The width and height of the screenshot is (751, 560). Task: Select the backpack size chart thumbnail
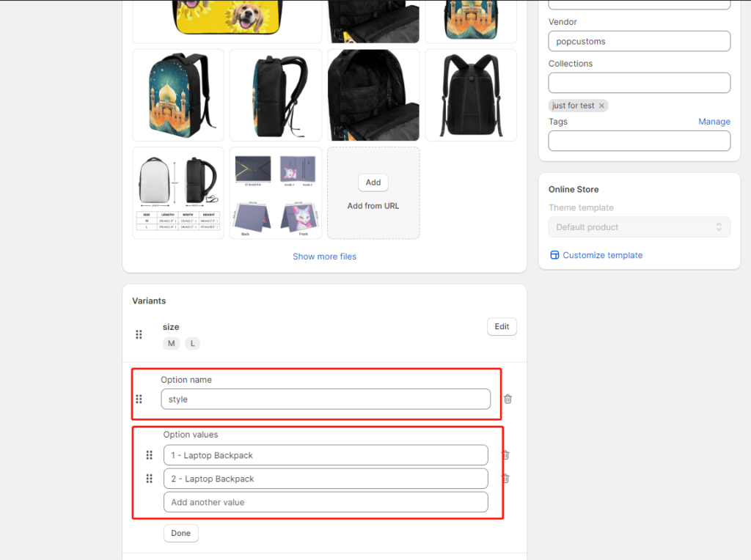(178, 193)
